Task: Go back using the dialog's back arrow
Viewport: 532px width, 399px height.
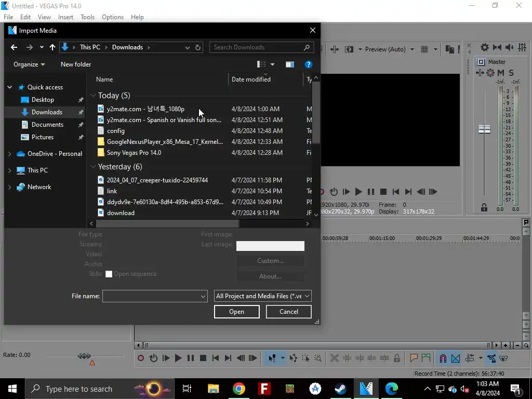Action: [14, 47]
